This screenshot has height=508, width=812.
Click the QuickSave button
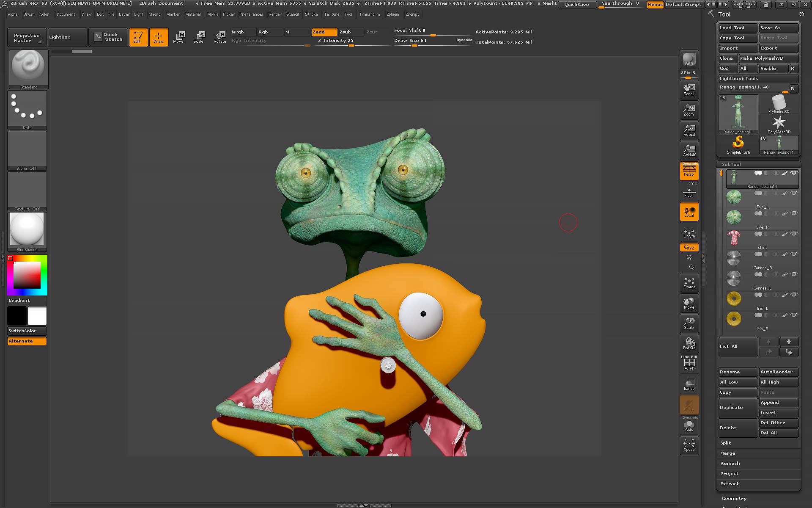576,5
